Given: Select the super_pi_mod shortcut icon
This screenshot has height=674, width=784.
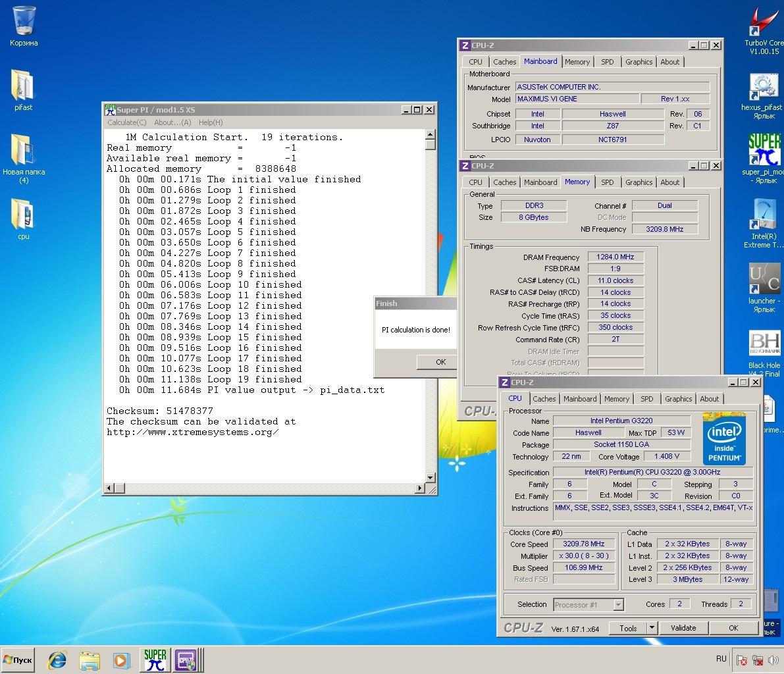Looking at the screenshot, I should pyautogui.click(x=764, y=150).
